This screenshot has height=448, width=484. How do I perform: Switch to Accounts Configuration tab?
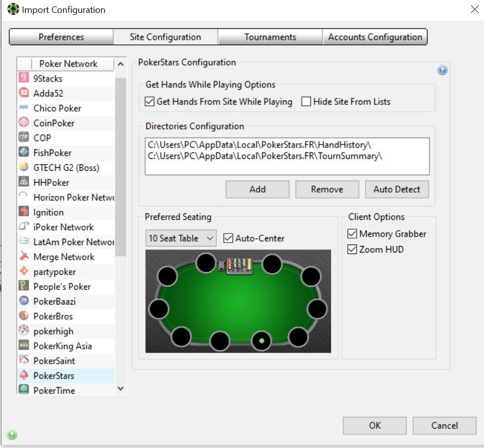point(375,37)
